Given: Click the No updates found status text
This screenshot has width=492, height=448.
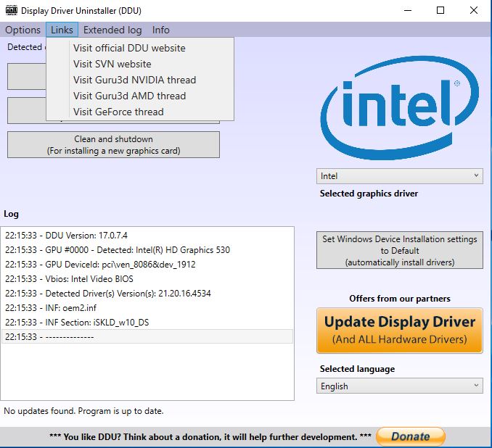Looking at the screenshot, I should (83, 411).
